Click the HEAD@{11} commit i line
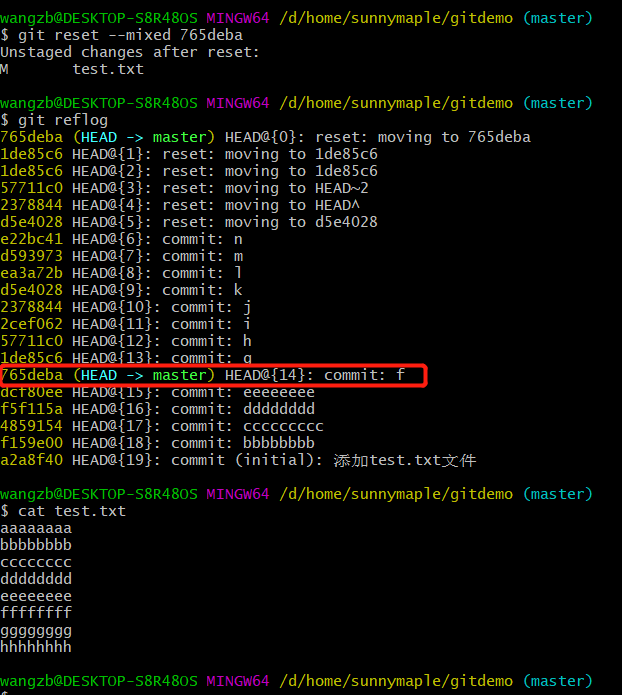The image size is (622, 695). [x=125, y=324]
